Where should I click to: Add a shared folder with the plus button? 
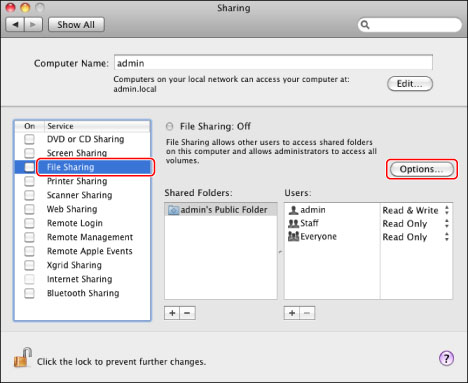pyautogui.click(x=172, y=313)
